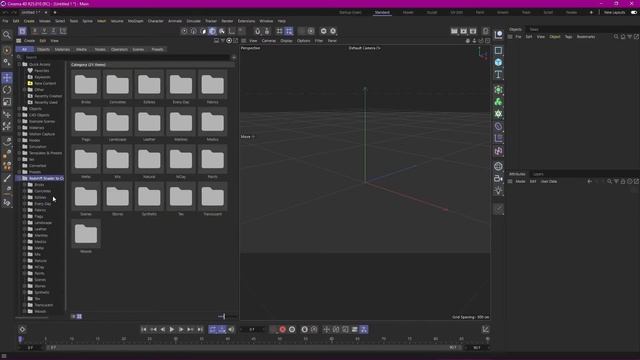Open the Camera object palette icon
The image size is (640, 360).
[x=498, y=178]
